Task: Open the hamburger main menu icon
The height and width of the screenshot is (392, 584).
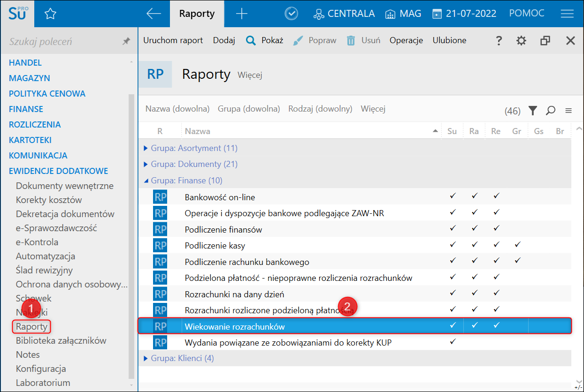Action: pos(567,14)
